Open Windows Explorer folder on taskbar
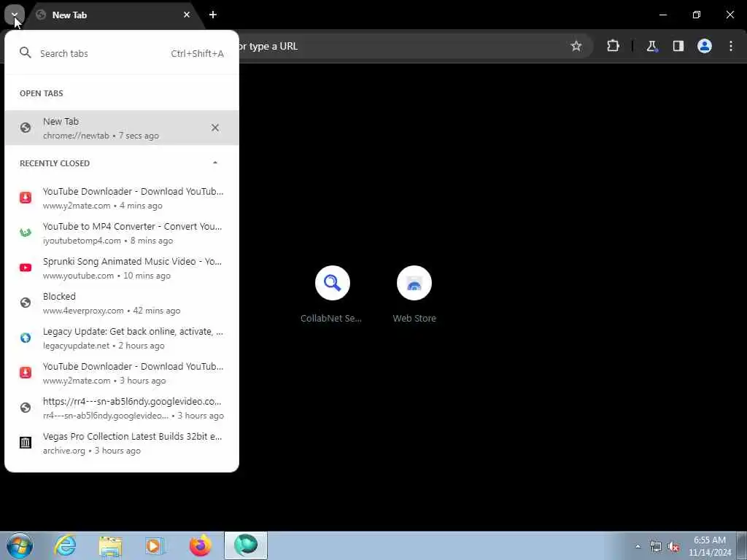Screen dimensions: 747x560 pyautogui.click(x=111, y=545)
